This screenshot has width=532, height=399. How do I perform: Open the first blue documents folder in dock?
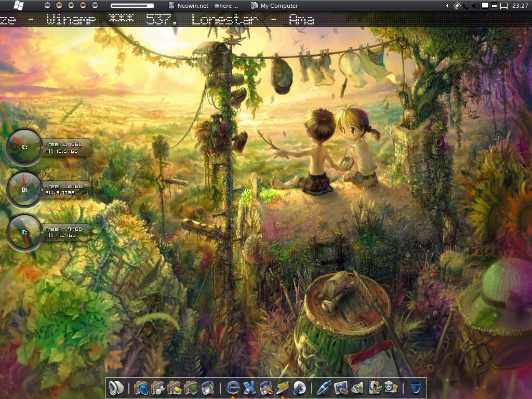tap(141, 388)
